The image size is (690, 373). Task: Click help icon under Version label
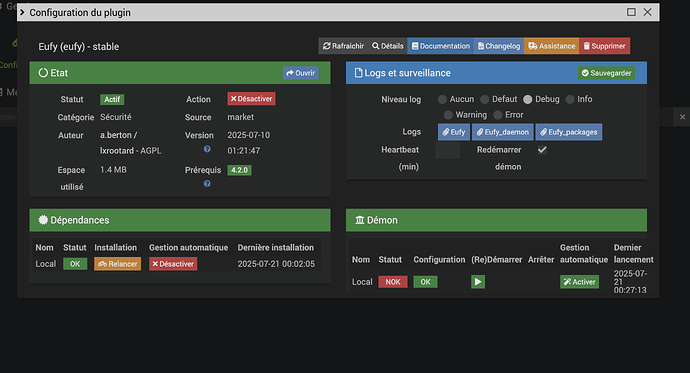(207, 149)
